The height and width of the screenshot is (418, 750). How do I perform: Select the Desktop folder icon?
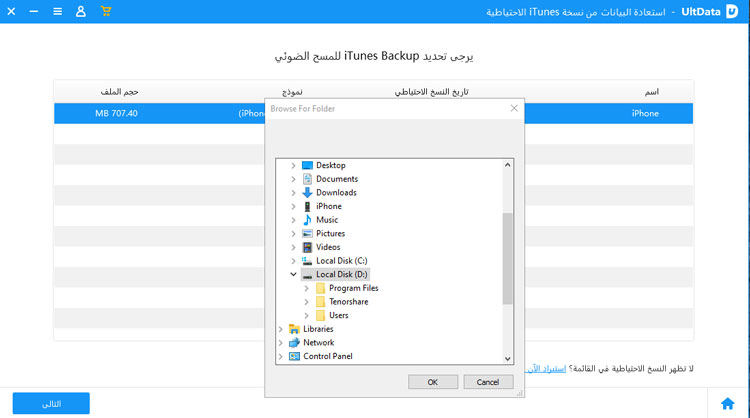tap(307, 165)
